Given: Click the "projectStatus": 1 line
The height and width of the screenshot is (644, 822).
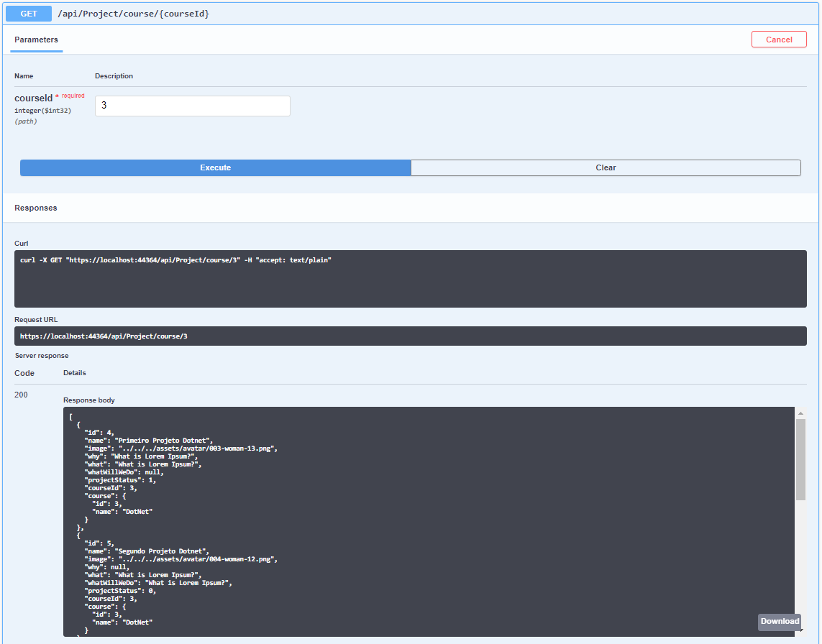Looking at the screenshot, I should pyautogui.click(x=121, y=480).
